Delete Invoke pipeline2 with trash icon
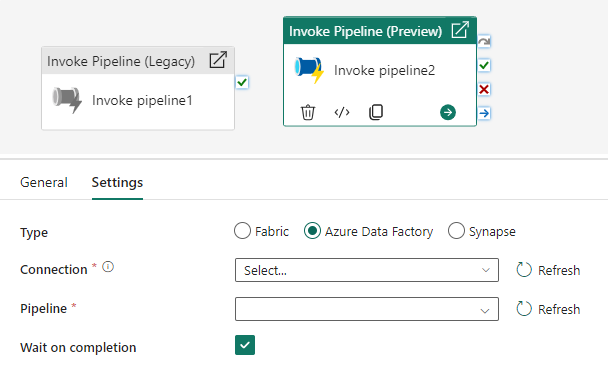The image size is (608, 389). 308,112
